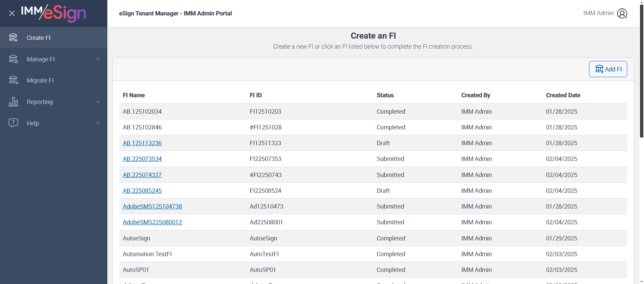Expand the Reporting submenu chevron
The height and width of the screenshot is (284, 644).
tap(98, 102)
